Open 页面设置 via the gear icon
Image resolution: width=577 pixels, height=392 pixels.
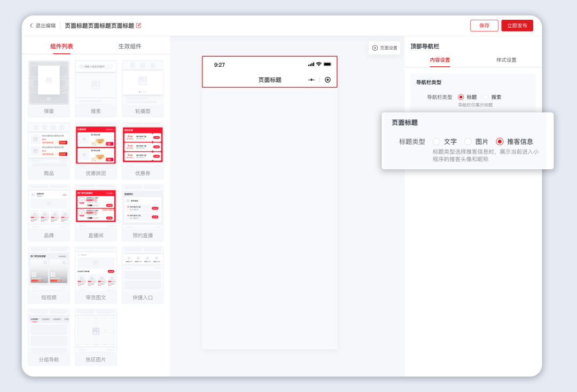click(x=384, y=48)
